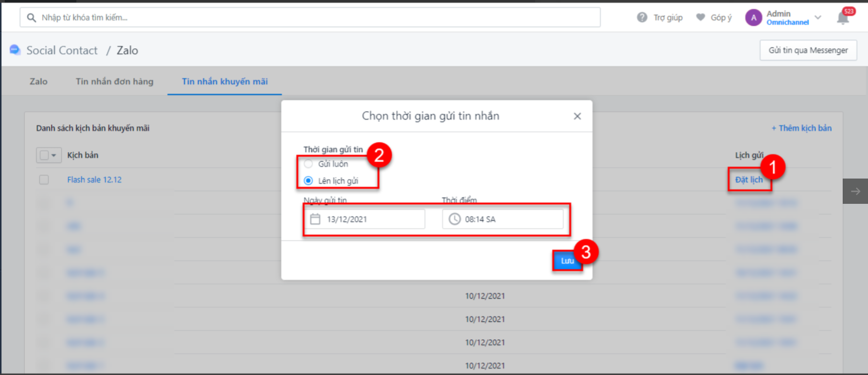Viewport: 868px width, 375px height.
Task: Click the Lịch gửi column header
Action: tap(749, 155)
